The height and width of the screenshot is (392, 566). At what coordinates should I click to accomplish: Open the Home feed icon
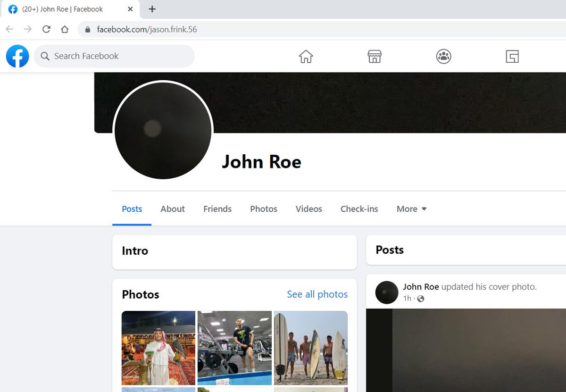click(x=306, y=57)
